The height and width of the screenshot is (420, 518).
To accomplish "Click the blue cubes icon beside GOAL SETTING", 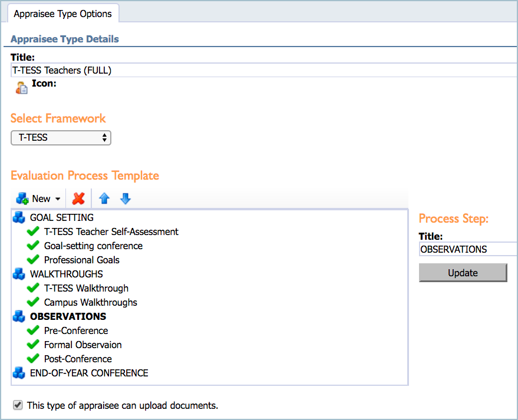I will point(19,217).
